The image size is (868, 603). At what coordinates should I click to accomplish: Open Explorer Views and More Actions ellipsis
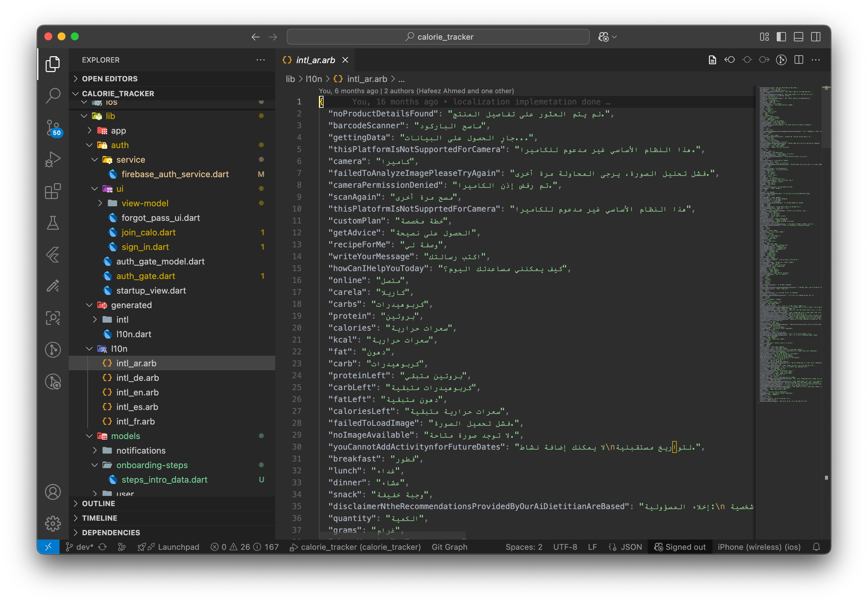pos(260,60)
